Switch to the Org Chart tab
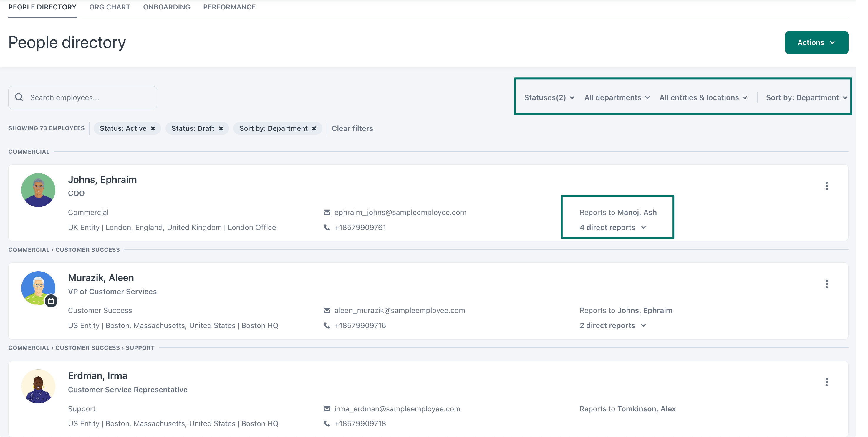This screenshot has width=868, height=437. [x=110, y=7]
